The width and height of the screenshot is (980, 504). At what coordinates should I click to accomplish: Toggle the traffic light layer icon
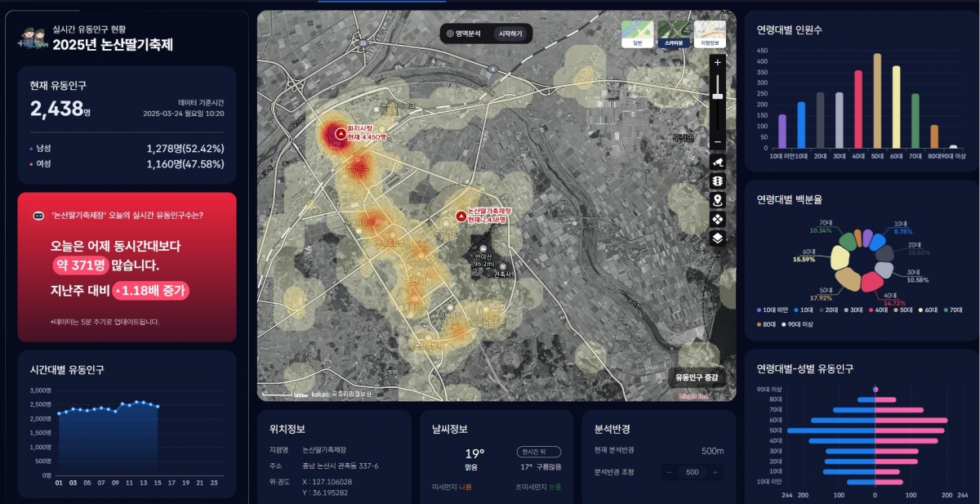[718, 181]
